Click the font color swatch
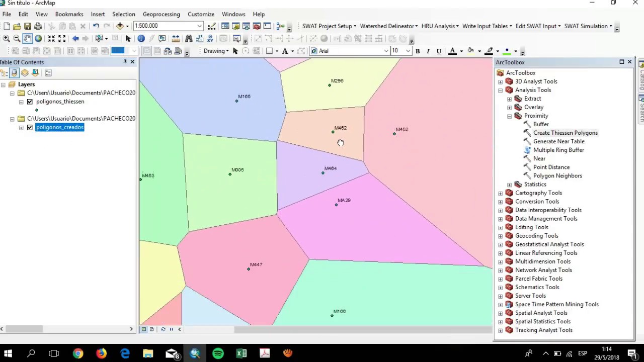This screenshot has width=644, height=362. 452,51
